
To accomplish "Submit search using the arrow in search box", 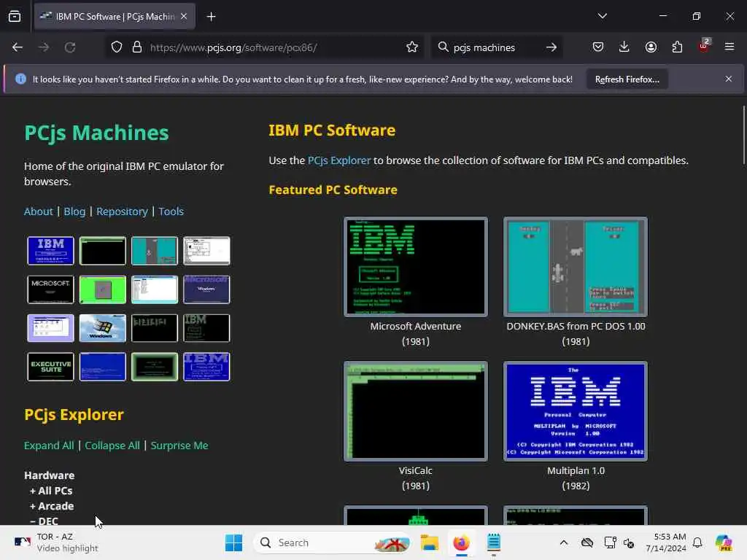I will click(x=551, y=47).
